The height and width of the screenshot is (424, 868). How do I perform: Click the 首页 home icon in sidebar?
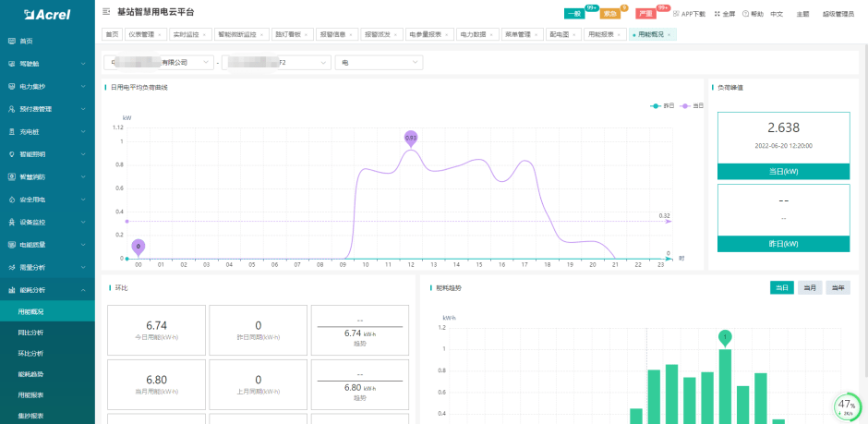tap(12, 42)
